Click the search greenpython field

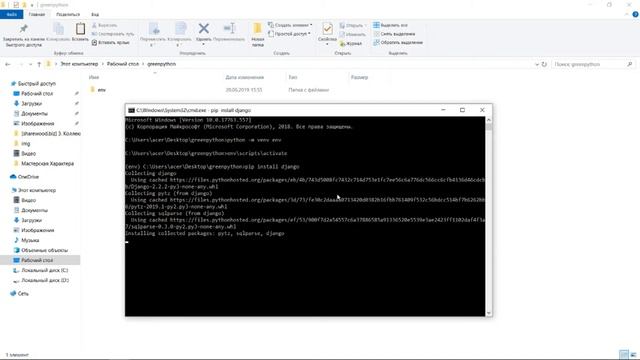[593, 64]
